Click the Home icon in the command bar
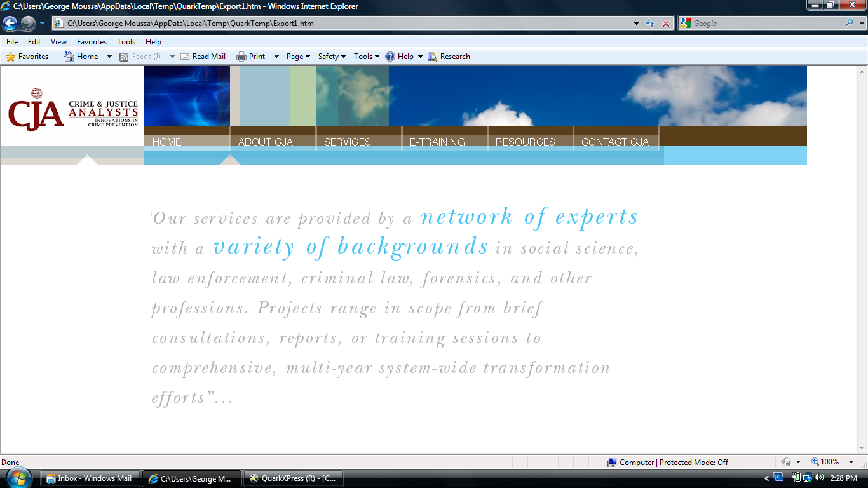Viewport: 868px width, 488px height. 68,56
